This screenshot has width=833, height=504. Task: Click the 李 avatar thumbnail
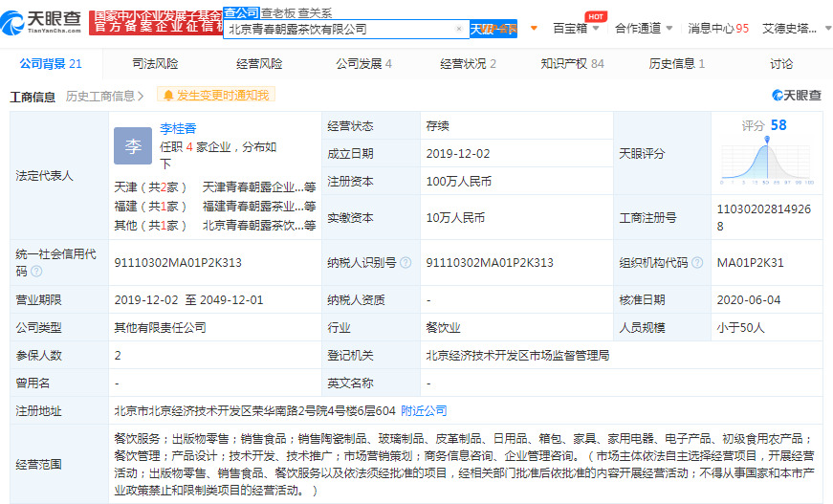133,145
